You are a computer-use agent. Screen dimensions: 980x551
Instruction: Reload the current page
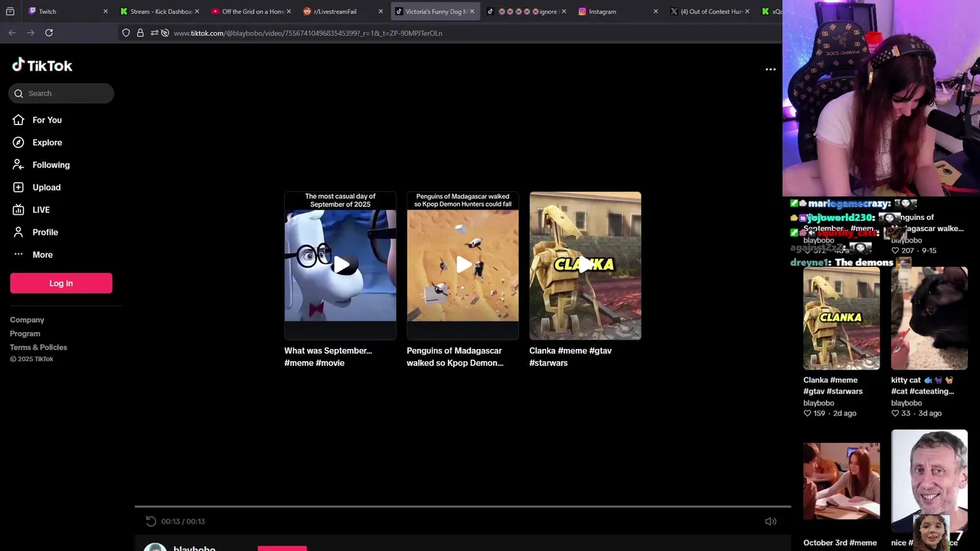click(49, 33)
